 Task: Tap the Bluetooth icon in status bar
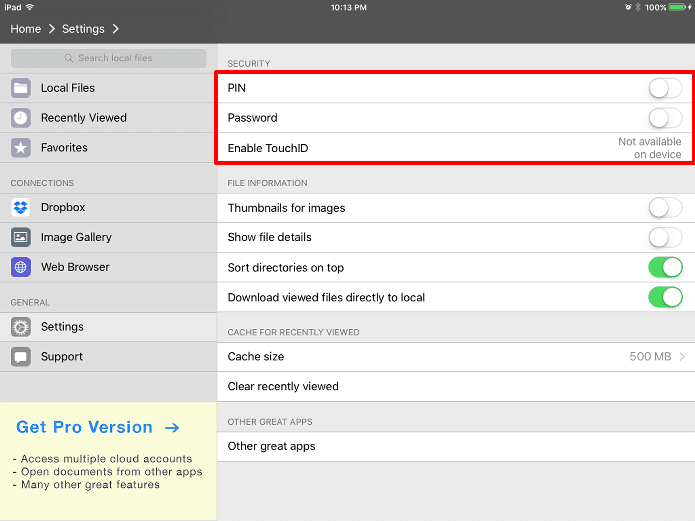pos(638,7)
